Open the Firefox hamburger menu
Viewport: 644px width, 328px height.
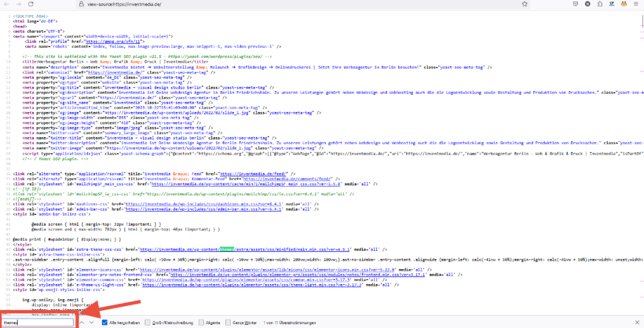(x=636, y=4)
